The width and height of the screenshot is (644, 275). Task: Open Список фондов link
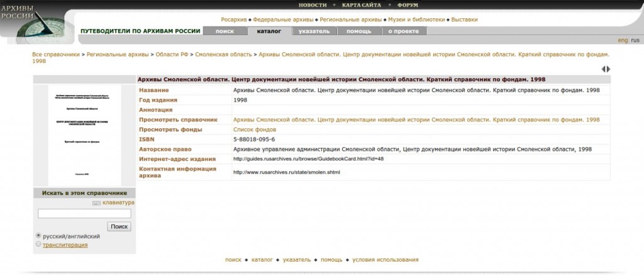click(255, 130)
